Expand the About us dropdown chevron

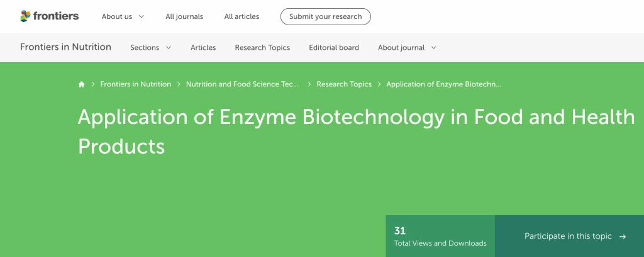pyautogui.click(x=141, y=16)
